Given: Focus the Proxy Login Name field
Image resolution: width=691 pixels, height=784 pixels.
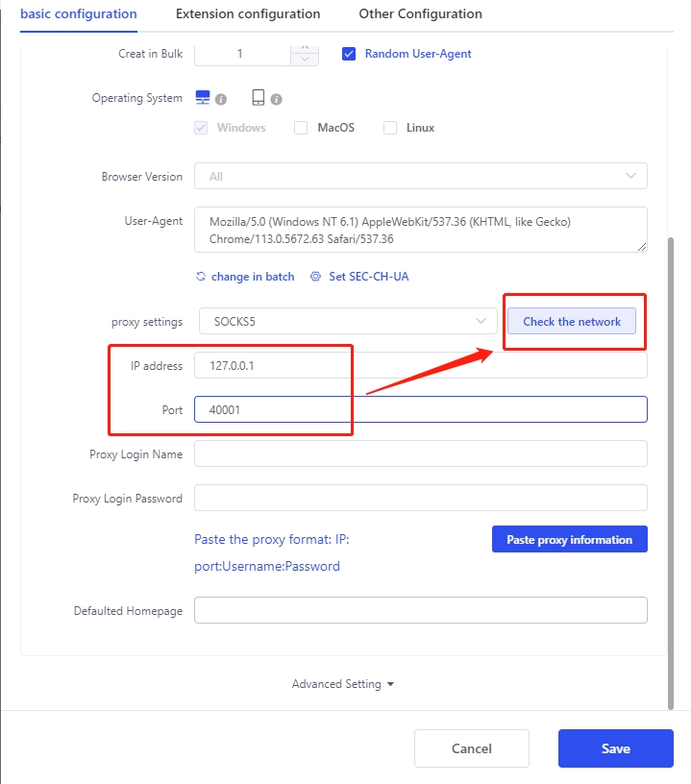Looking at the screenshot, I should click(x=420, y=453).
